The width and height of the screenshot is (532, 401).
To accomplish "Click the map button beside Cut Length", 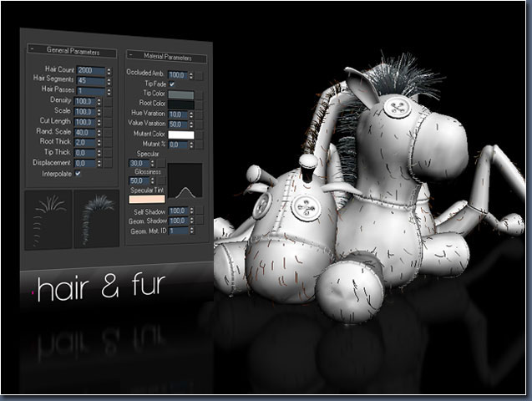I will [108, 123].
